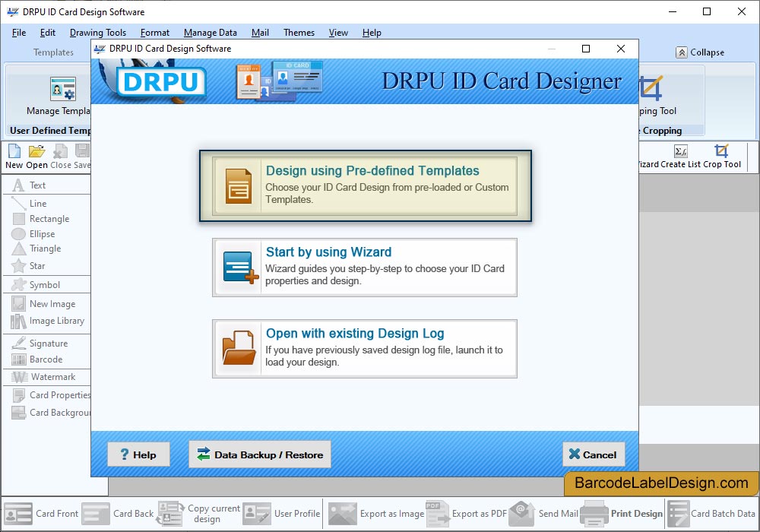Open the Manage Data menu
This screenshot has height=532, width=760.
211,33
